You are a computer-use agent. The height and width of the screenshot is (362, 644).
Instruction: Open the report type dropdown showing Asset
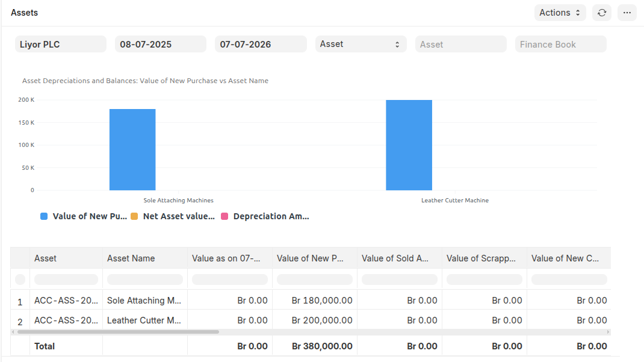tap(361, 44)
